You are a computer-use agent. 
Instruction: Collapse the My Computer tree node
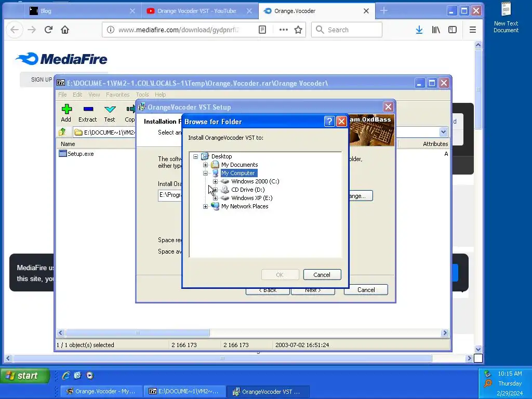click(x=205, y=173)
